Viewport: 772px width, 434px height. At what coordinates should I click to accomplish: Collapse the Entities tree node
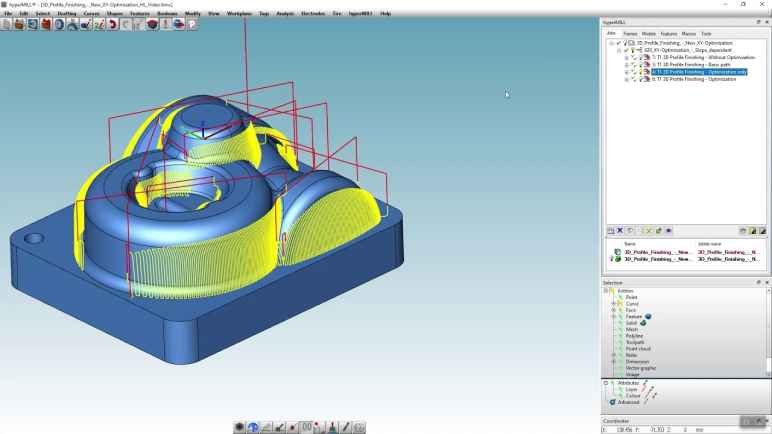(x=607, y=291)
